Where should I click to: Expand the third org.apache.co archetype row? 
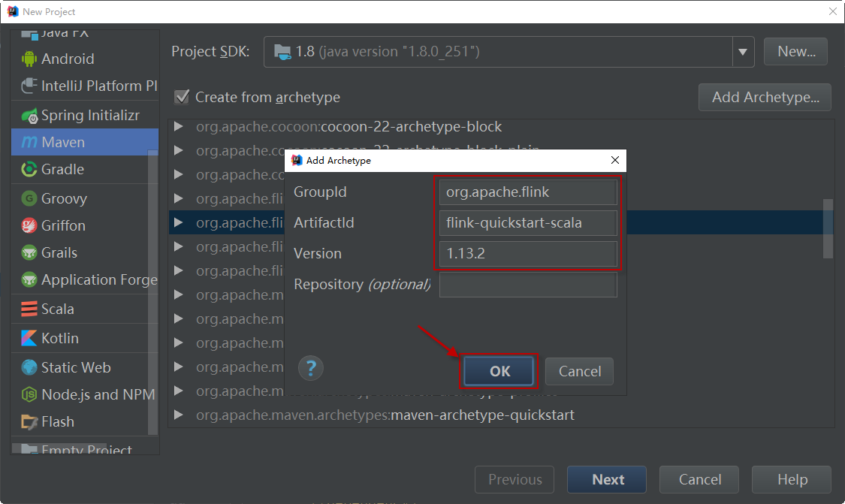tap(178, 175)
